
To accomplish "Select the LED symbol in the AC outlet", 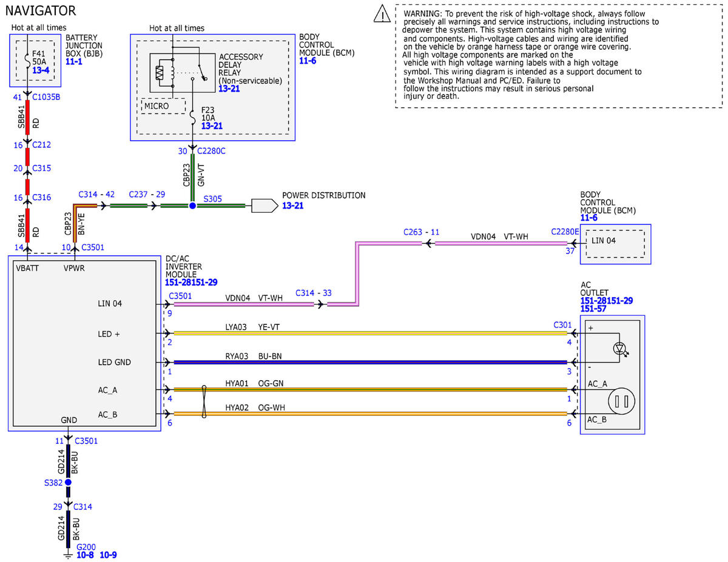I will click(620, 349).
